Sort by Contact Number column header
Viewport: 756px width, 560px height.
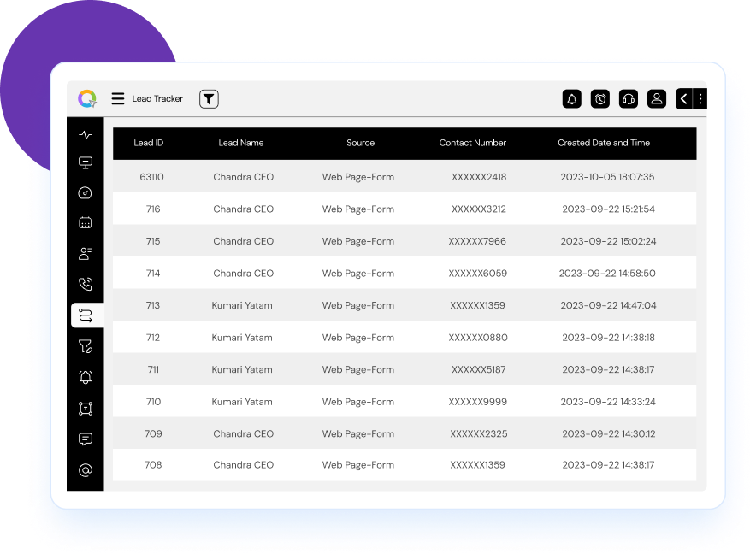(x=473, y=143)
